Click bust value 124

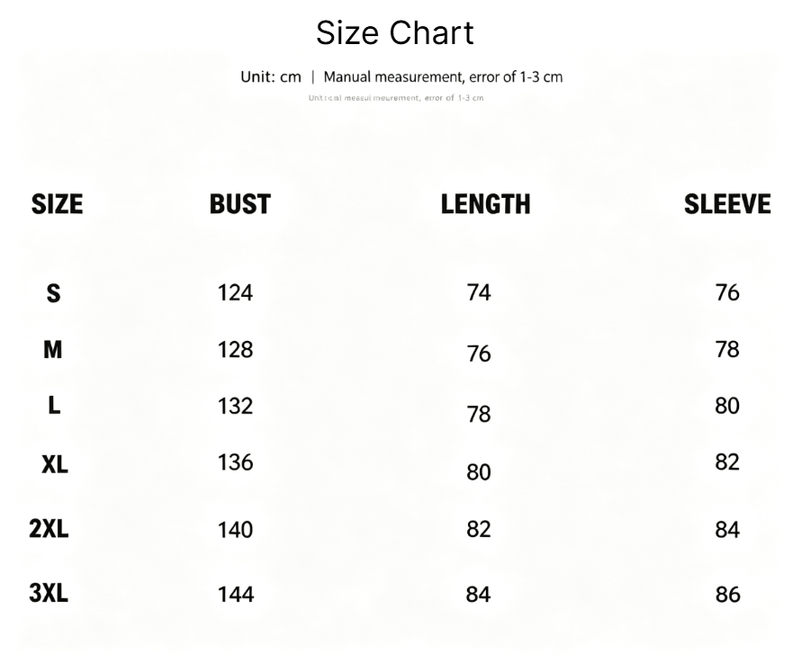click(x=235, y=292)
